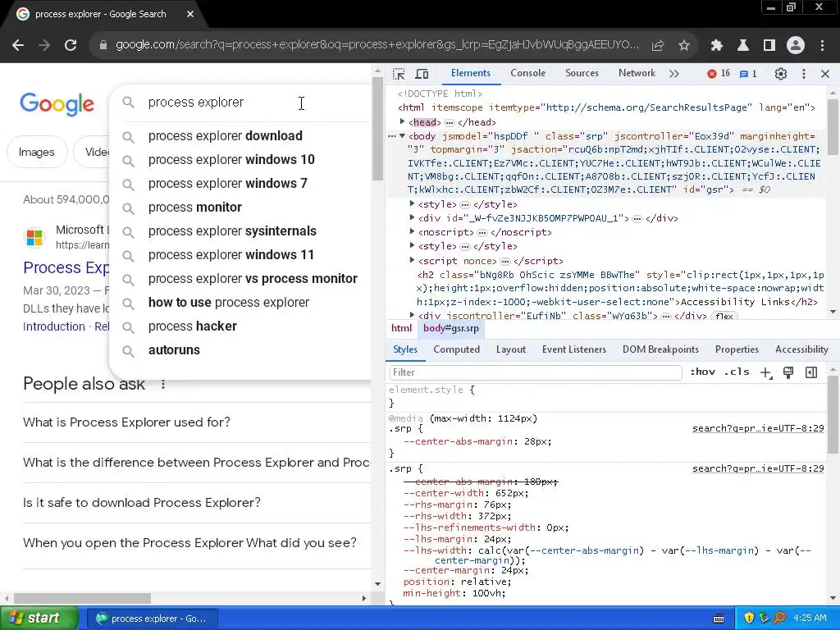
Task: Click the New Style Rule plus icon
Action: click(766, 373)
